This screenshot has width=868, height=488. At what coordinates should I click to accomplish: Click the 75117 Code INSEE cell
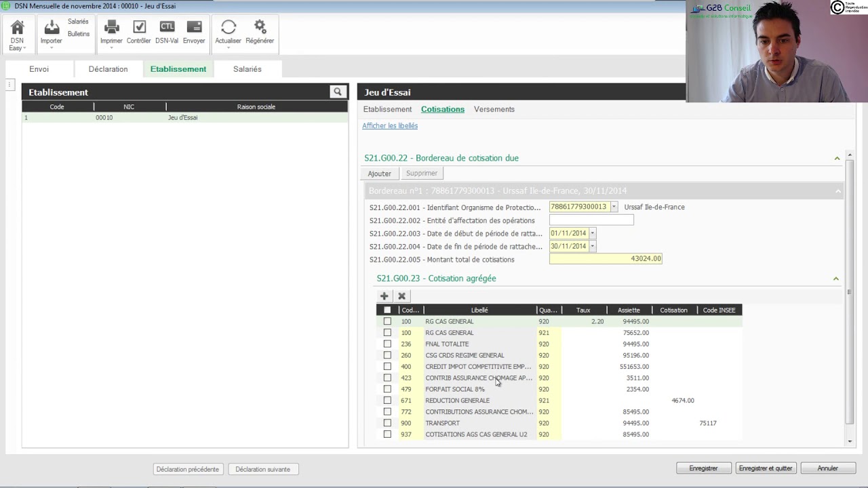(x=708, y=423)
